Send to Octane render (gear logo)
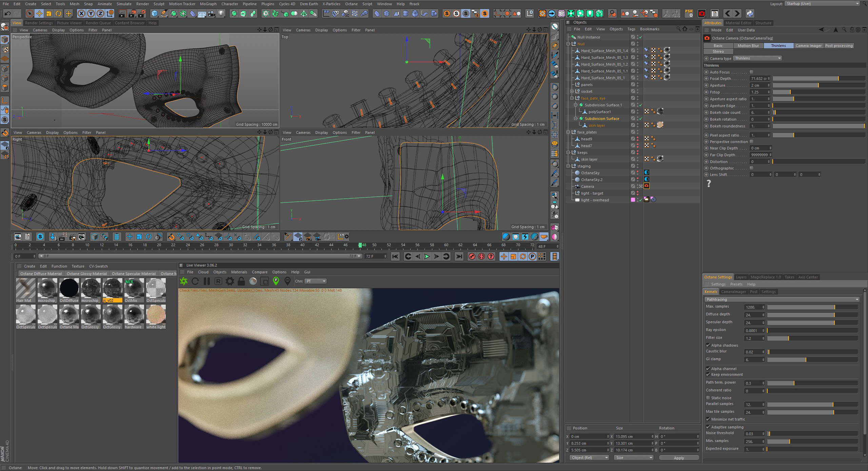Viewport: 868px width, 471px height. click(184, 281)
